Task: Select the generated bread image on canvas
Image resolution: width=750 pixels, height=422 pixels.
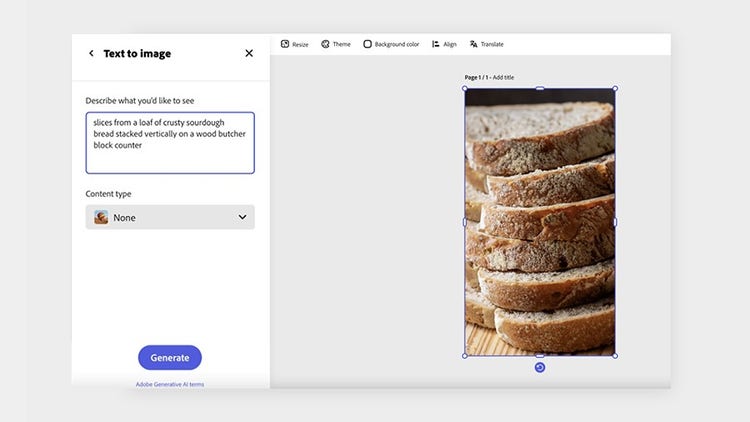Action: coord(540,222)
